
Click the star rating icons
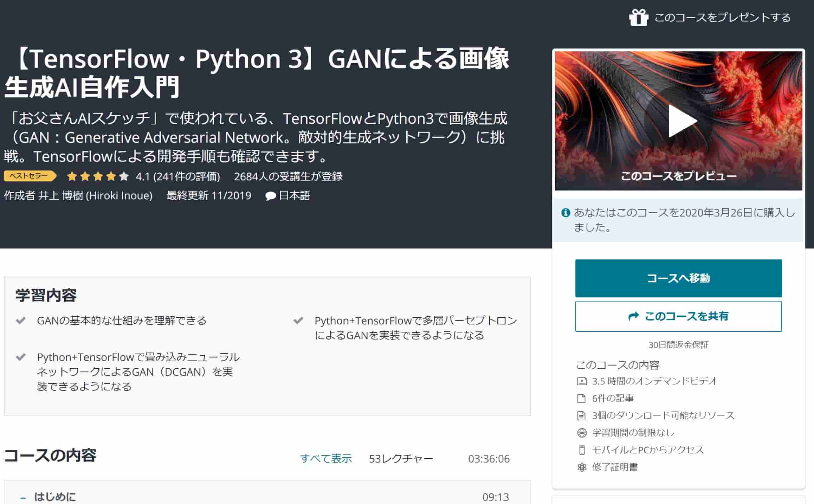(98, 176)
